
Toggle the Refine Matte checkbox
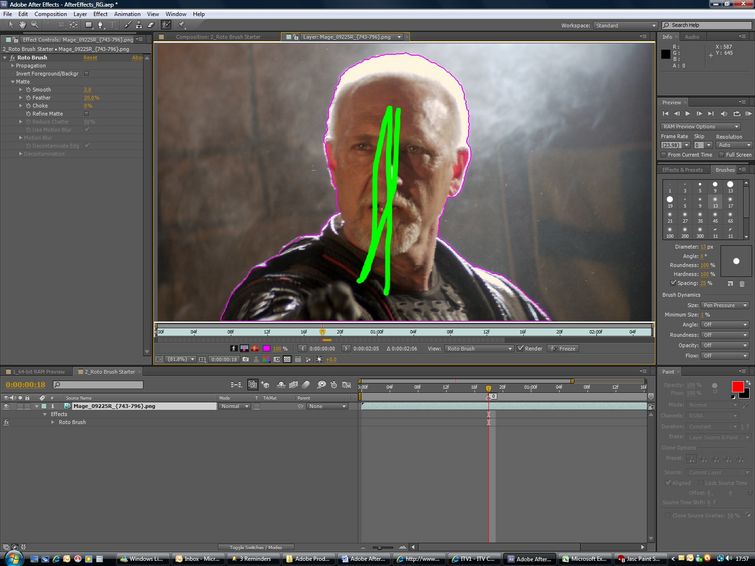tap(86, 114)
